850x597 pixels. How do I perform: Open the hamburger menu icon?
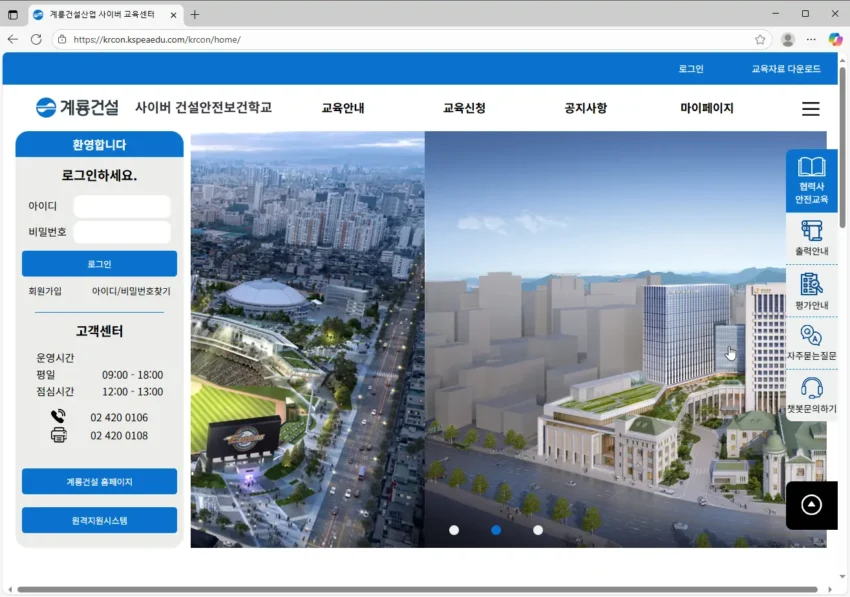[x=810, y=109]
